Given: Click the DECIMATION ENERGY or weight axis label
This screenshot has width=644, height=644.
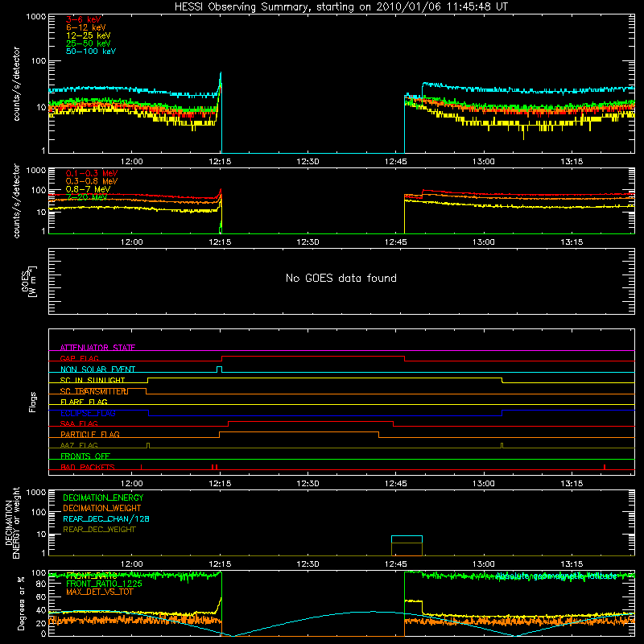Looking at the screenshot, I should pos(12,522).
